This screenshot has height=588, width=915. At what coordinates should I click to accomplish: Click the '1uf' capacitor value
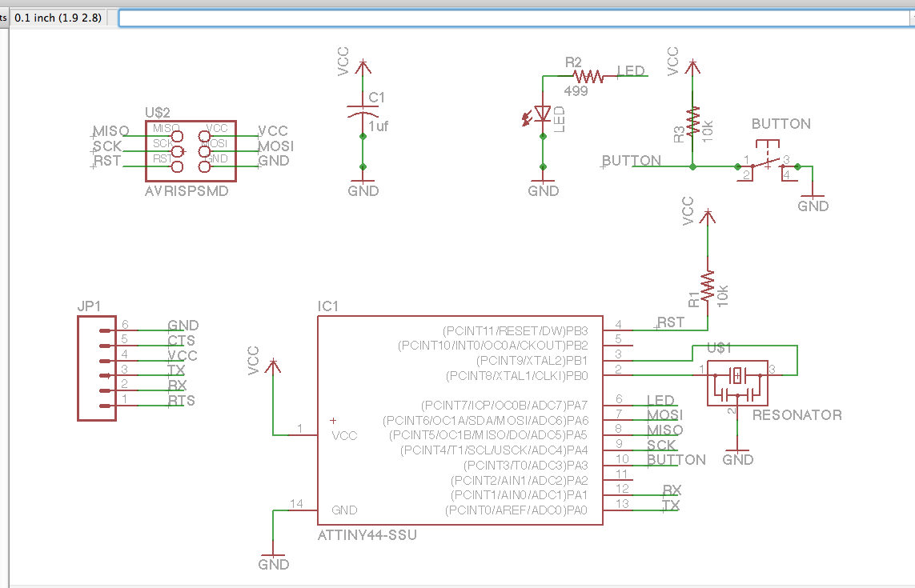(378, 126)
